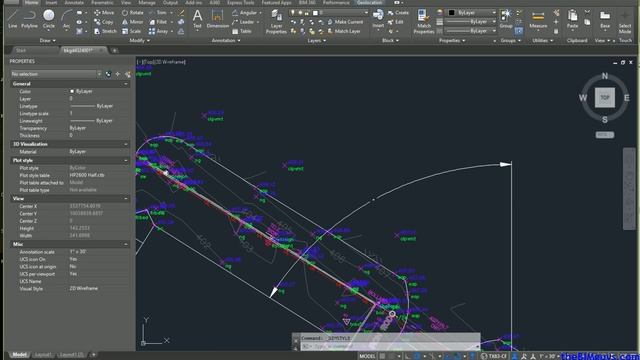
Task: Expand the Annotation panel dropdown
Action: [x=226, y=40]
